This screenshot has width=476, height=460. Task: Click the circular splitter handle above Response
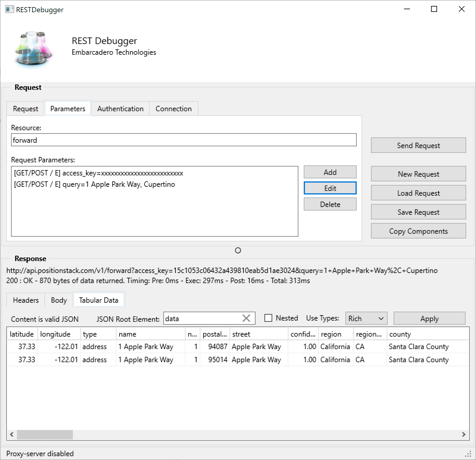[238, 251]
